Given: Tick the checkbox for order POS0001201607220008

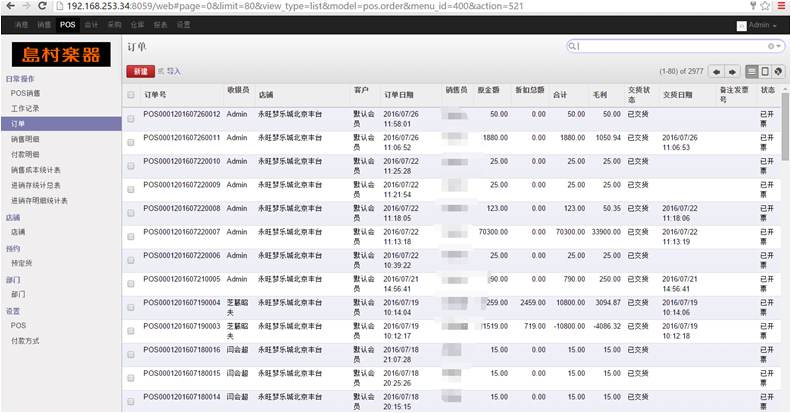Looking at the screenshot, I should click(131, 213).
